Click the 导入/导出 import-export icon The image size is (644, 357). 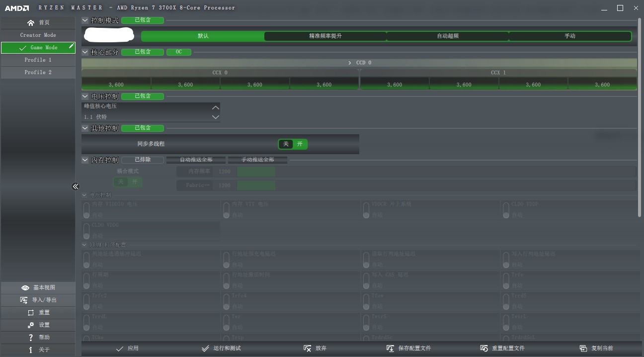pyautogui.click(x=24, y=300)
